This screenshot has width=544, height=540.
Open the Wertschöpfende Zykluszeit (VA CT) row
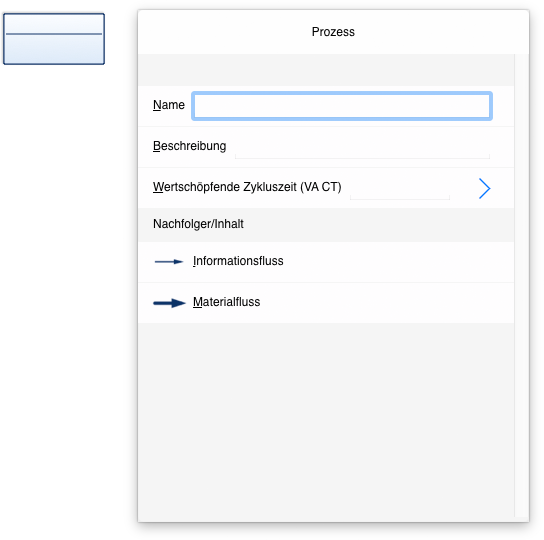pyautogui.click(x=326, y=188)
